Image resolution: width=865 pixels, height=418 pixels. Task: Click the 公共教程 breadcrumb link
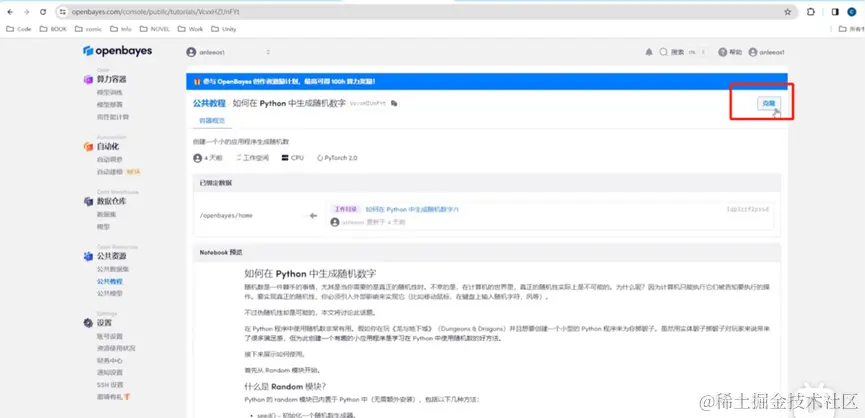[x=209, y=103]
